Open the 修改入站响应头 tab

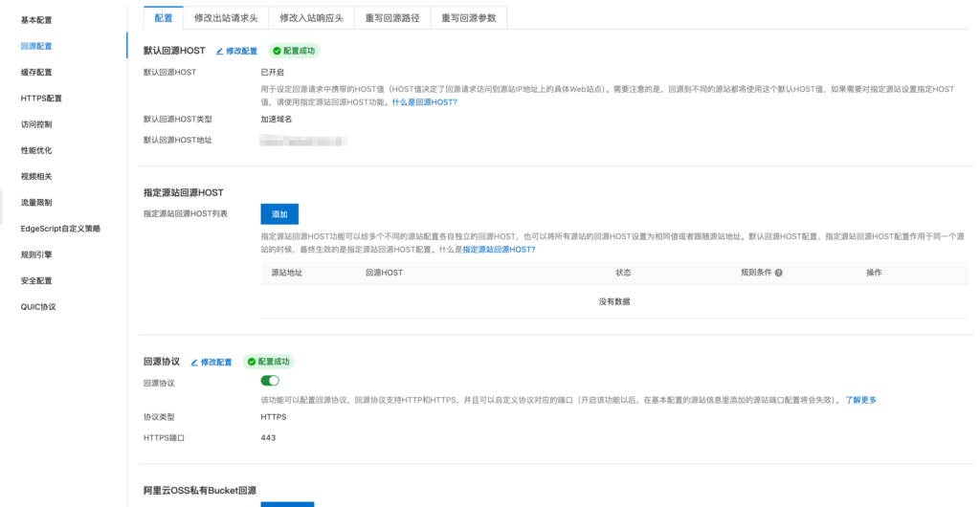point(311,17)
